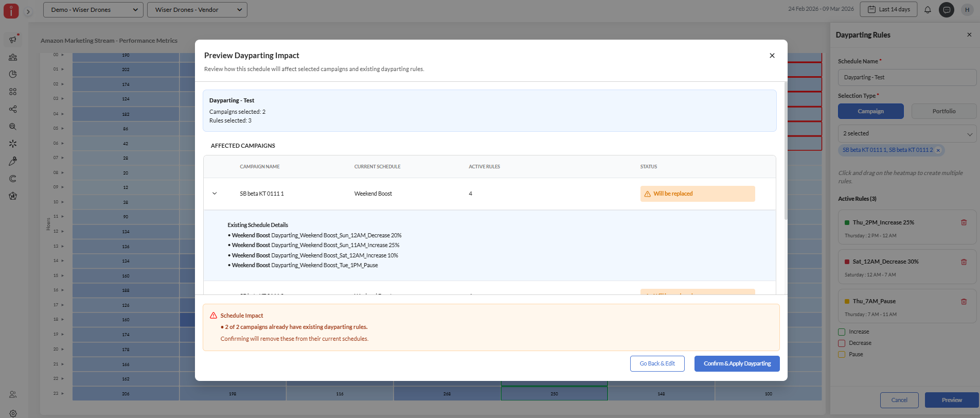Open the megaphone campaigns icon in sidebar
Image resolution: width=980 pixels, height=418 pixels.
(x=13, y=40)
